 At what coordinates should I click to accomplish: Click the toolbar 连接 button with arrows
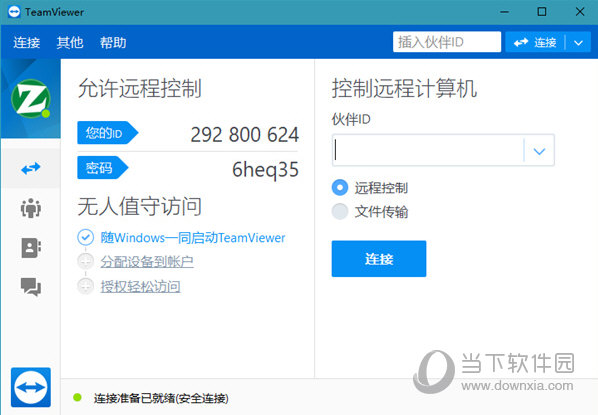click(x=535, y=42)
